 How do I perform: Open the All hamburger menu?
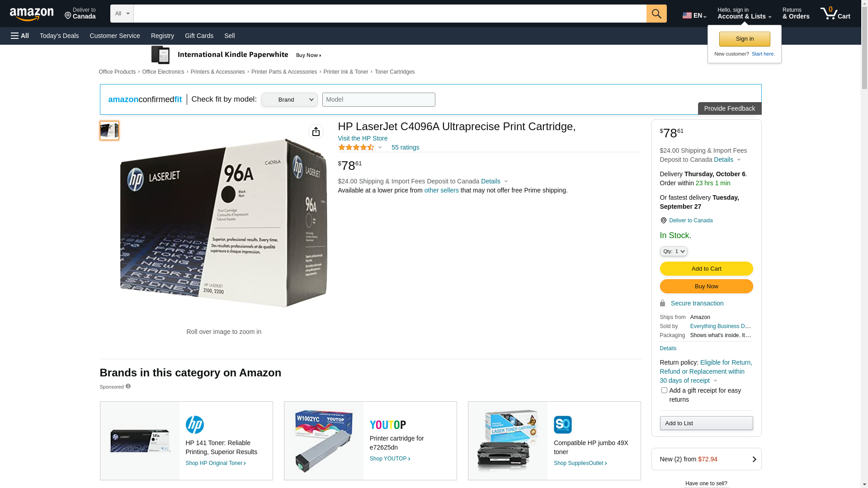[20, 36]
